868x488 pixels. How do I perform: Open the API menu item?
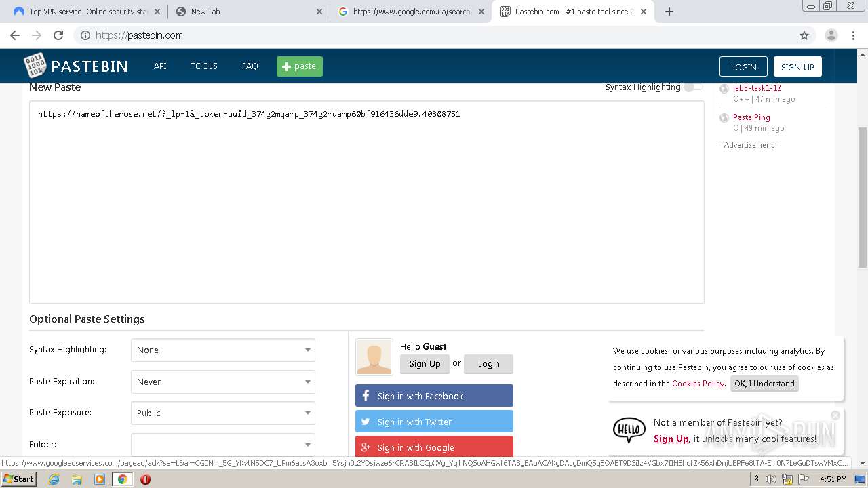(160, 66)
